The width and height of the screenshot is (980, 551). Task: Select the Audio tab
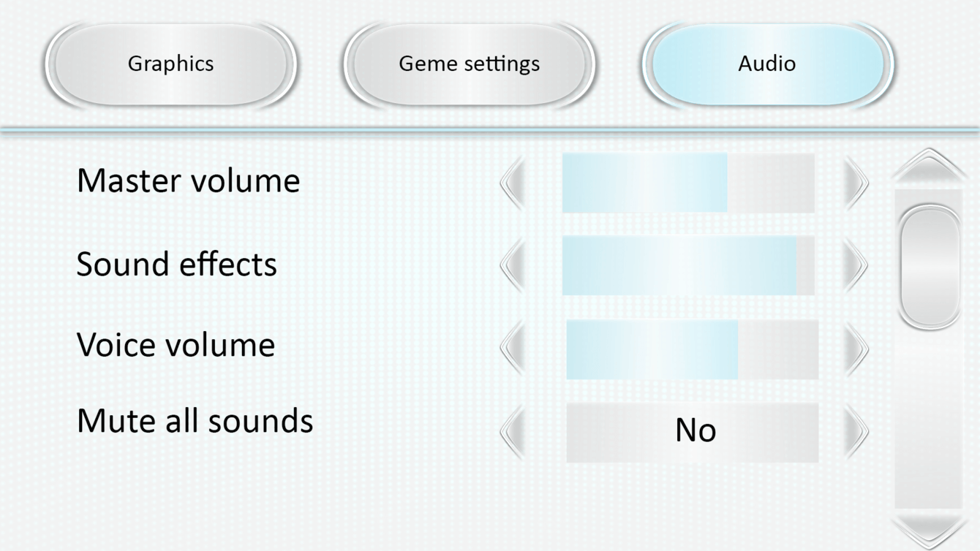tap(766, 64)
